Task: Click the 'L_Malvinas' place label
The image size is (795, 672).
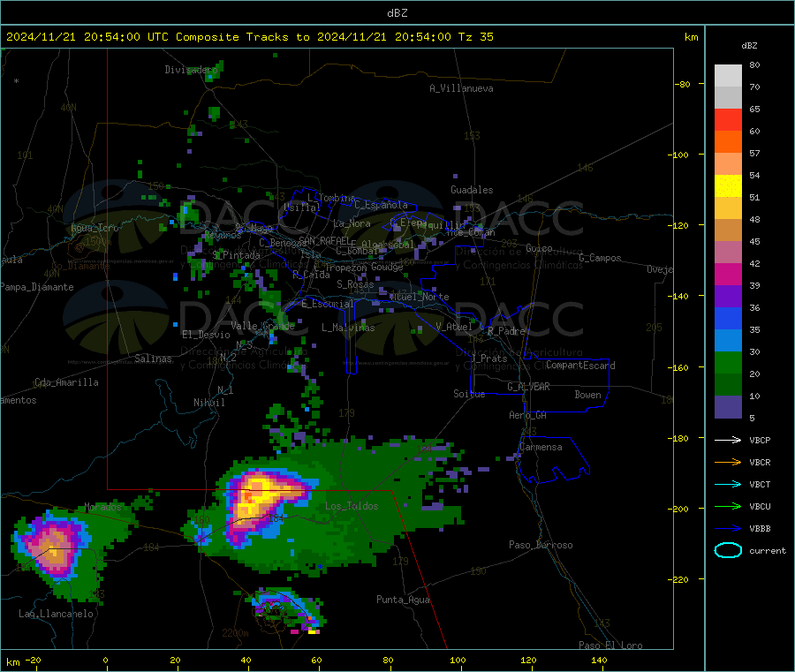Action: pyautogui.click(x=348, y=328)
